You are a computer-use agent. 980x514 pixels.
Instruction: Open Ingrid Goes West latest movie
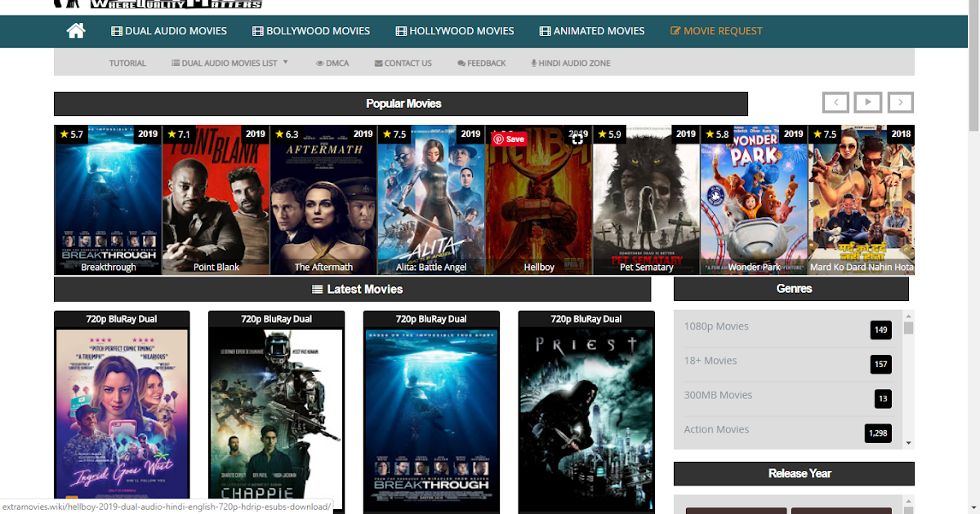(122, 412)
